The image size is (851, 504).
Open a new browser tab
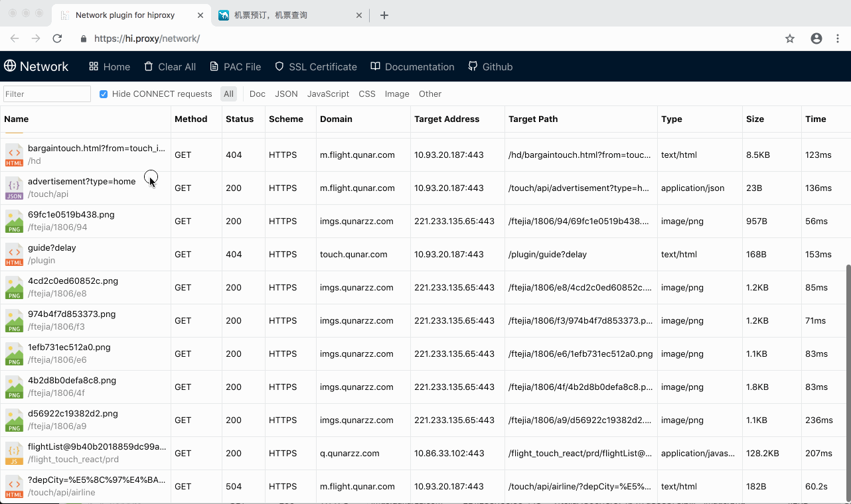coord(384,15)
